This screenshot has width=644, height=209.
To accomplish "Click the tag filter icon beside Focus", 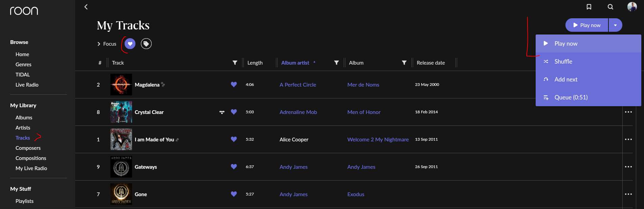I will (146, 44).
